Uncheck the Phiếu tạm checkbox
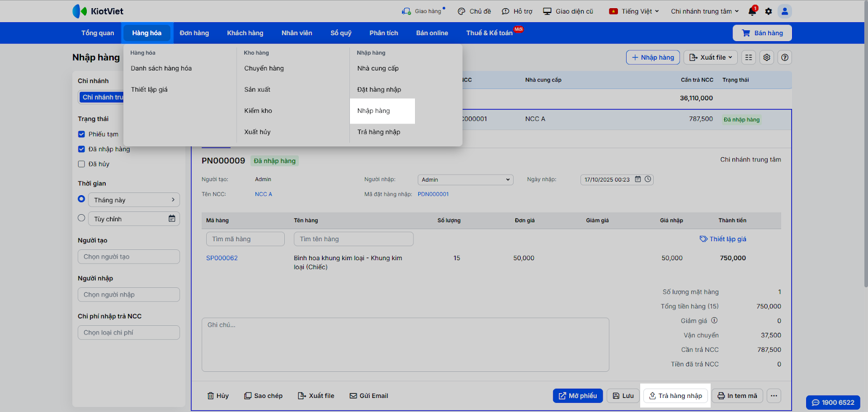Image resolution: width=868 pixels, height=412 pixels. (81, 134)
